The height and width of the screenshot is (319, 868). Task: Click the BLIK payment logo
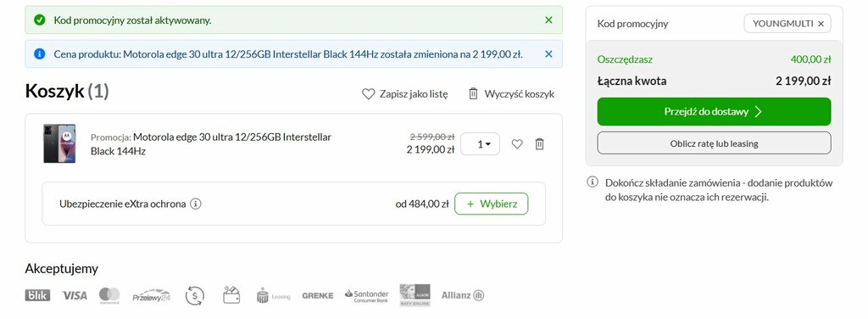click(x=37, y=295)
